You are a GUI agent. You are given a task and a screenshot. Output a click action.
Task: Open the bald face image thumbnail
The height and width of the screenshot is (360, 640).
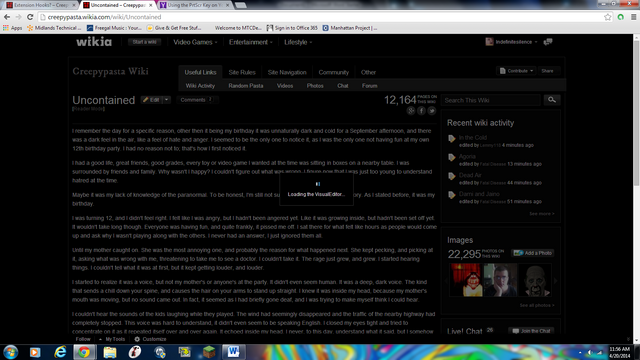pos(536,280)
